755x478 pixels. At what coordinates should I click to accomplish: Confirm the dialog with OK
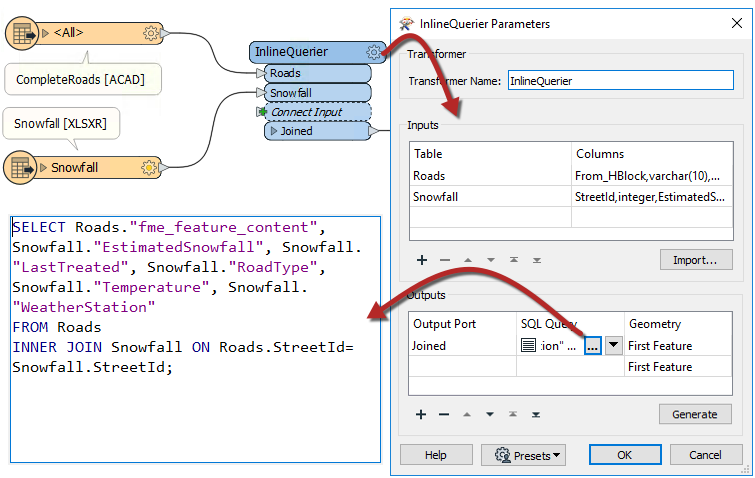coord(623,455)
